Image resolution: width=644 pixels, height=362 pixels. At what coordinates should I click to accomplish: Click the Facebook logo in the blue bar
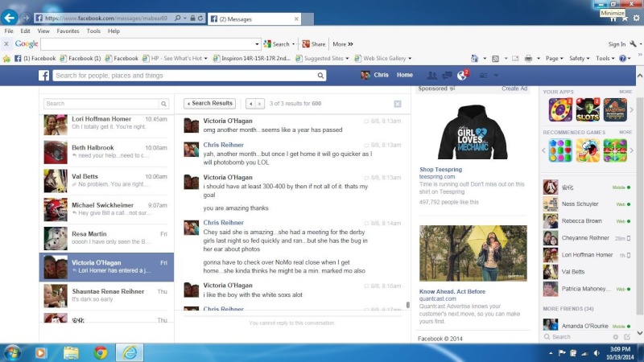[x=44, y=76]
